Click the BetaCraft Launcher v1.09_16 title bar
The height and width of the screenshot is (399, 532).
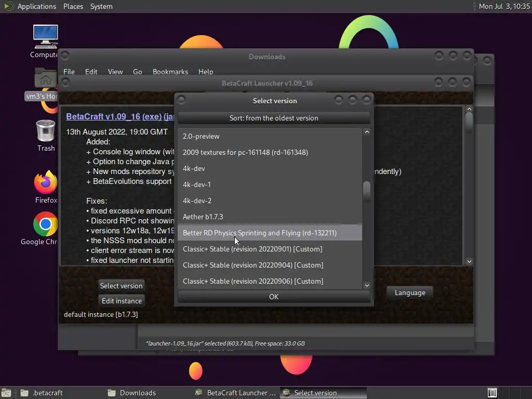[x=267, y=83]
